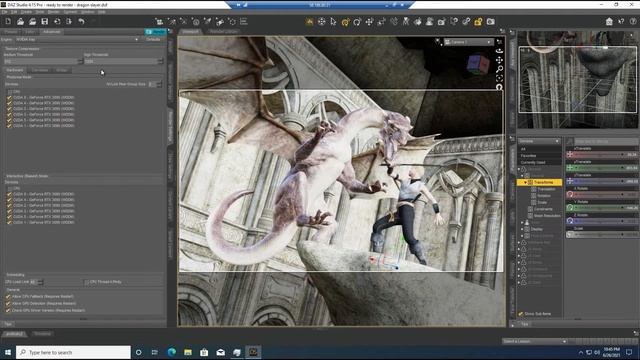Click the Save floppy-disk toolbar icon
This screenshot has width=640, height=360.
click(x=45, y=21)
